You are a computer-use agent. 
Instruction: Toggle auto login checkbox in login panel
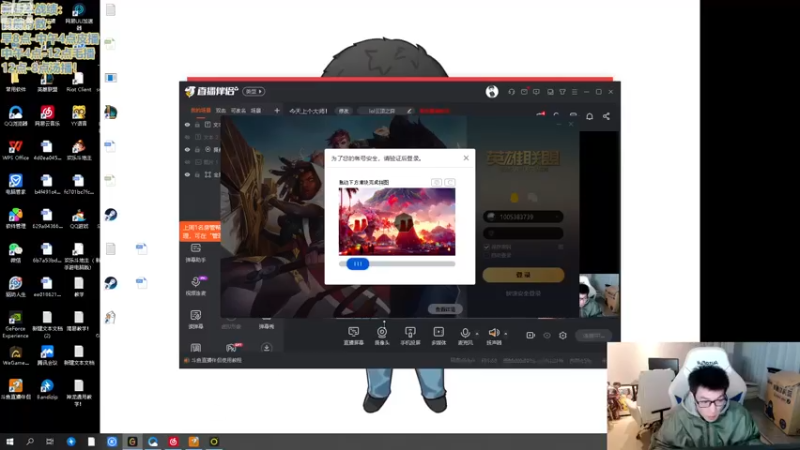[x=487, y=255]
